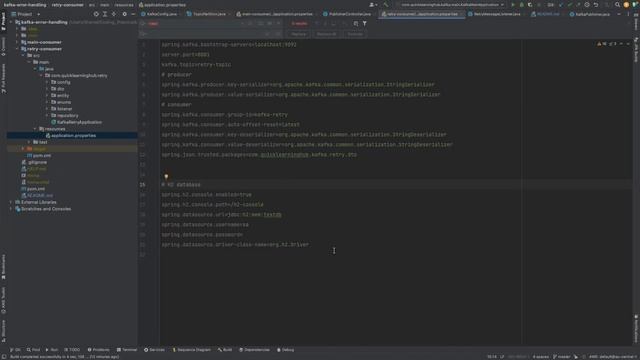
Task: Expand all in Project panel
Action: (105, 14)
